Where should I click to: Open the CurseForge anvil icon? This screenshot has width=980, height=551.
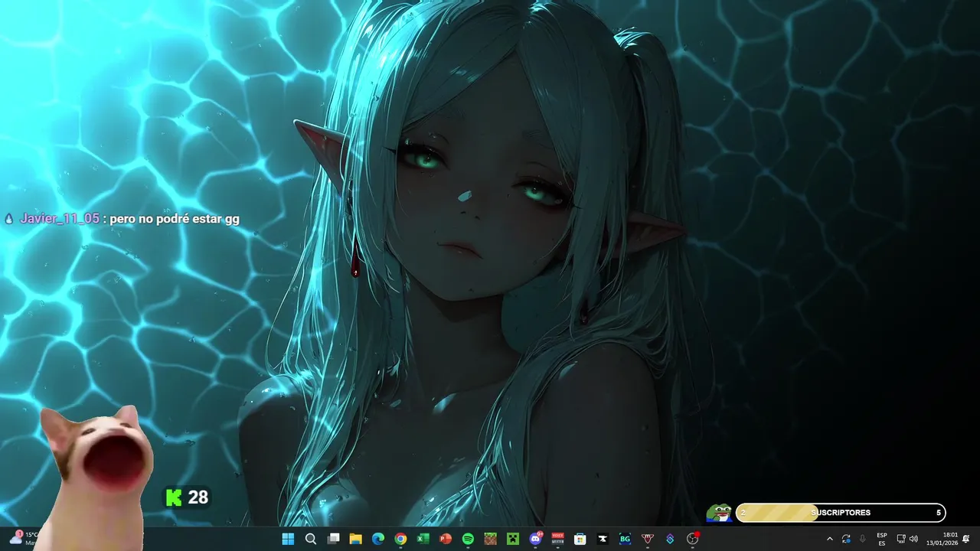[x=603, y=539]
